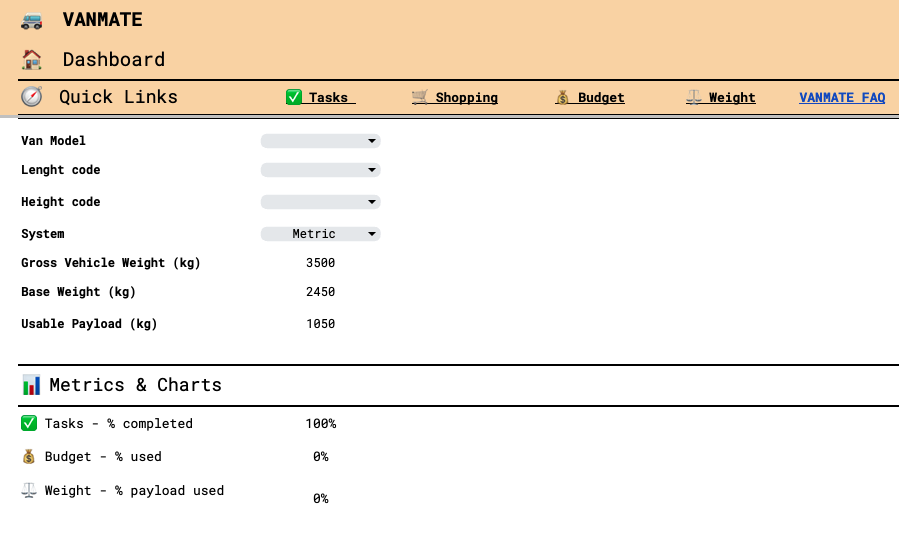
Task: Click the Lenght code label
Action: pos(61,170)
